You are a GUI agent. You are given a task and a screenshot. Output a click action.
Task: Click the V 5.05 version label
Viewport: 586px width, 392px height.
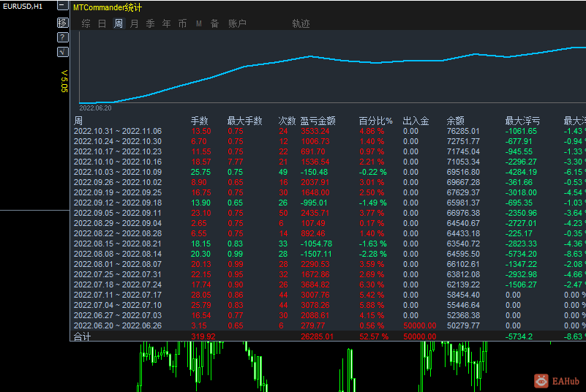[64, 81]
